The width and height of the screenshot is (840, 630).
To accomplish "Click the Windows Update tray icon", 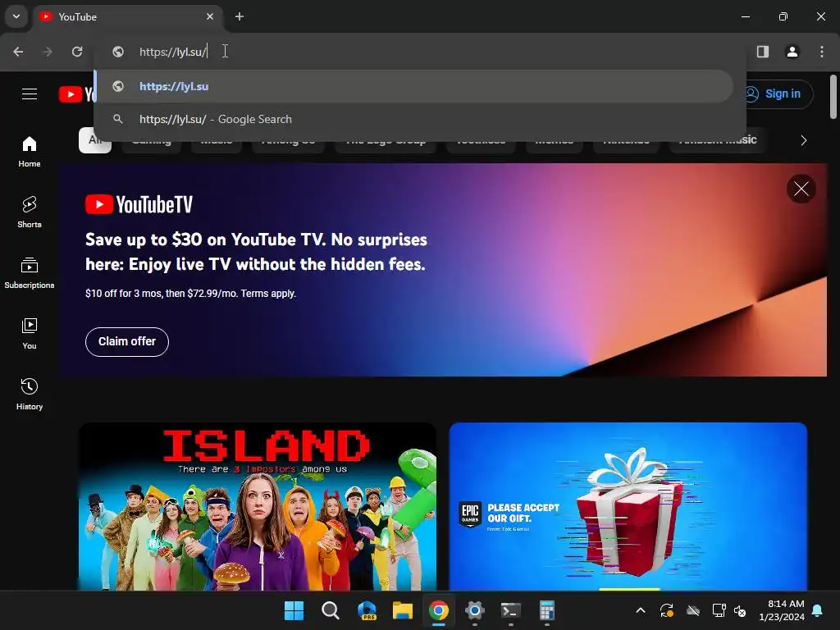I will (666, 610).
